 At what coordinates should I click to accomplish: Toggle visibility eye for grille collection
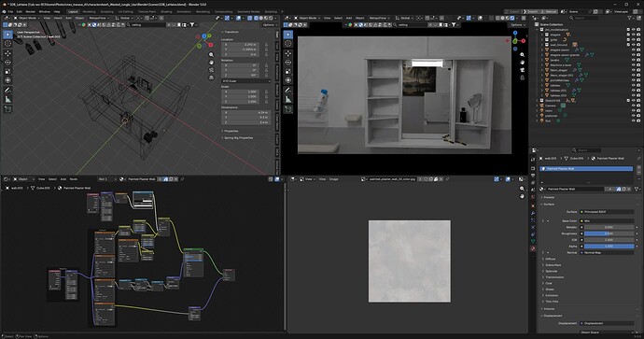[x=634, y=39]
